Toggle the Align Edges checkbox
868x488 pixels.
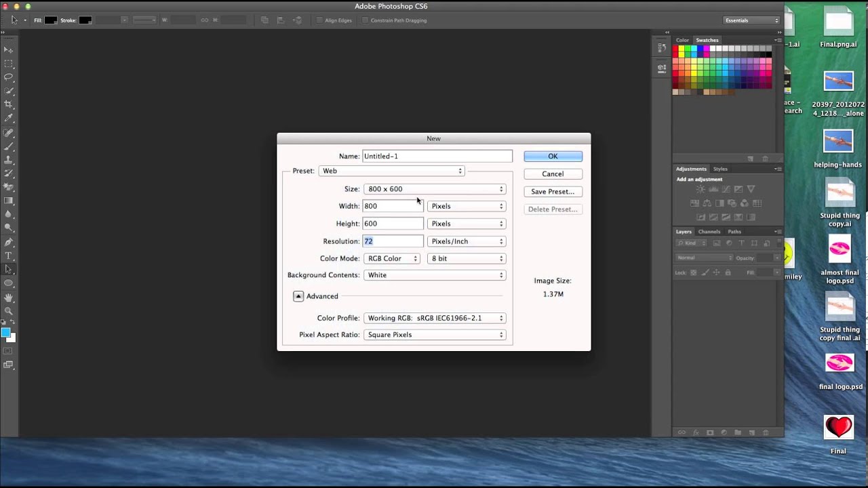point(320,20)
